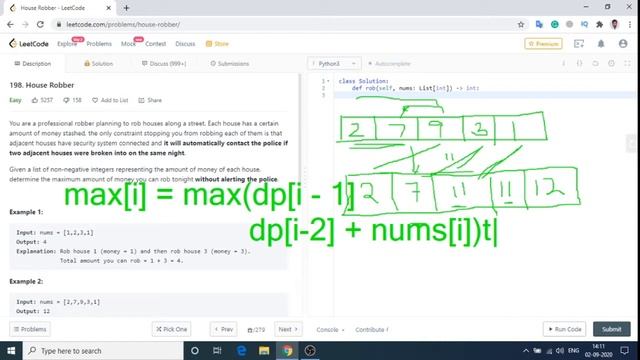Click the Chrome taskbar icon
Viewport: 640px width, 360px height.
tap(287, 351)
